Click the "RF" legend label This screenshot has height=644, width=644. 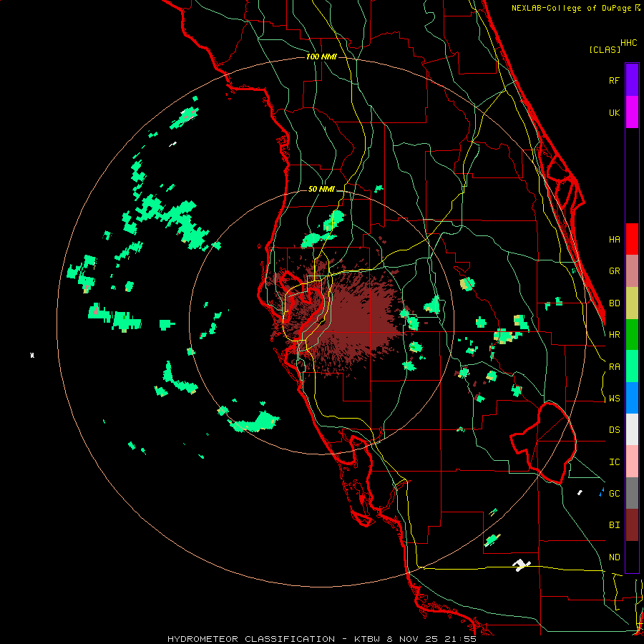tap(614, 80)
